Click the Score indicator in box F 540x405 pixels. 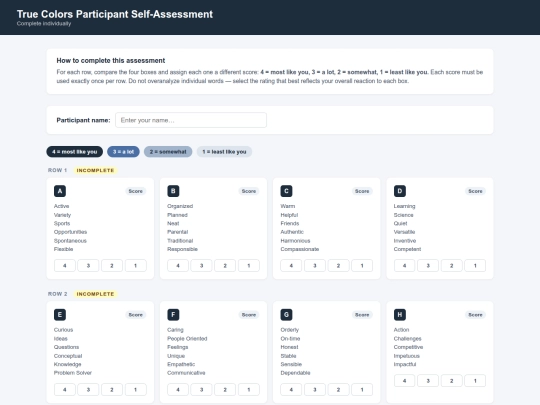(x=249, y=315)
